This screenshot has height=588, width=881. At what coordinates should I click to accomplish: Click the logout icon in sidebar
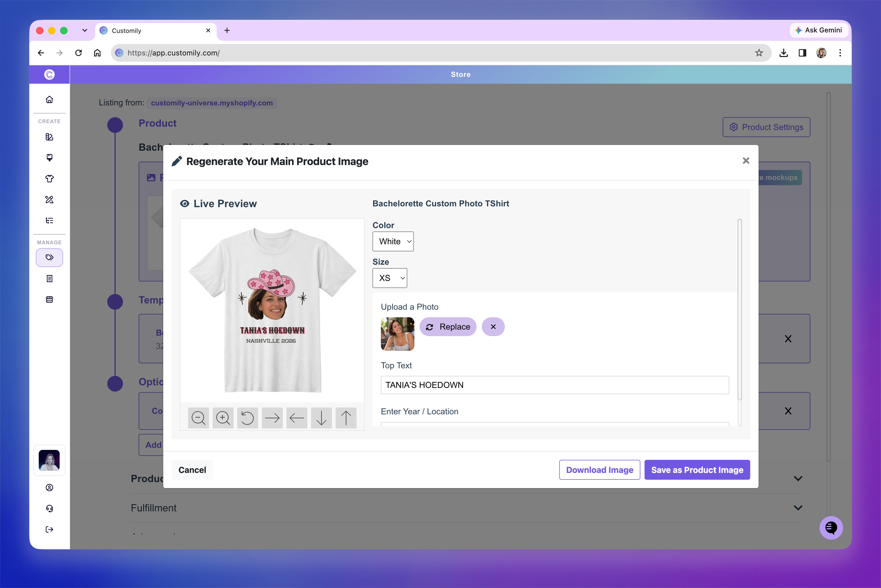point(49,529)
